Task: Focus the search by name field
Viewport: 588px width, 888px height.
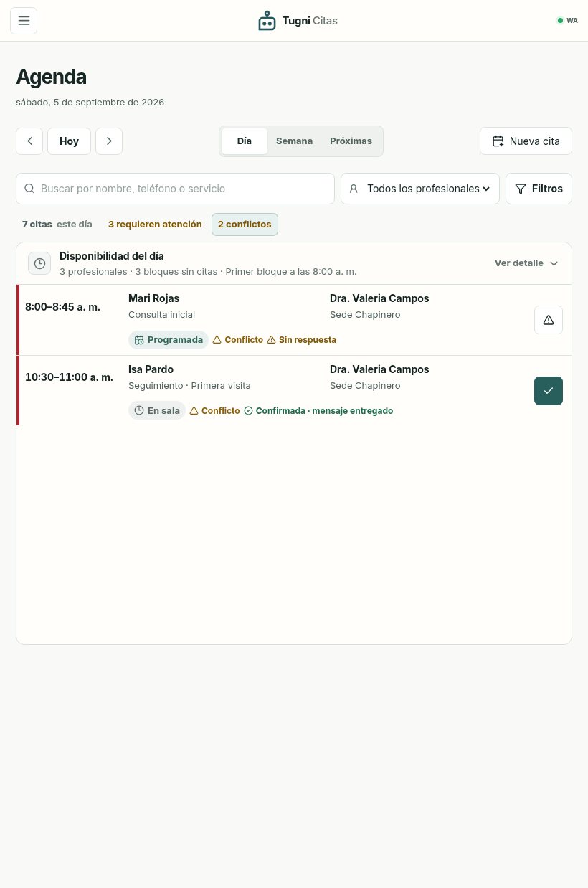Action: click(175, 189)
